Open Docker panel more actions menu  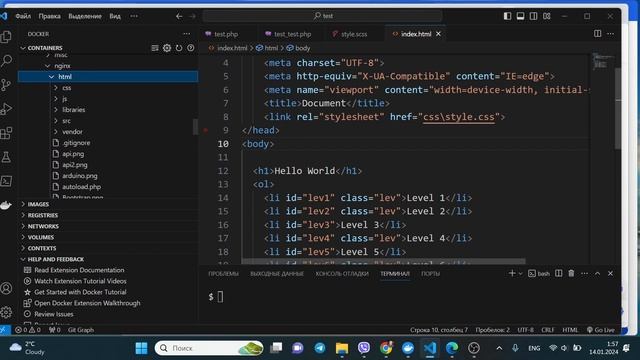click(x=187, y=34)
